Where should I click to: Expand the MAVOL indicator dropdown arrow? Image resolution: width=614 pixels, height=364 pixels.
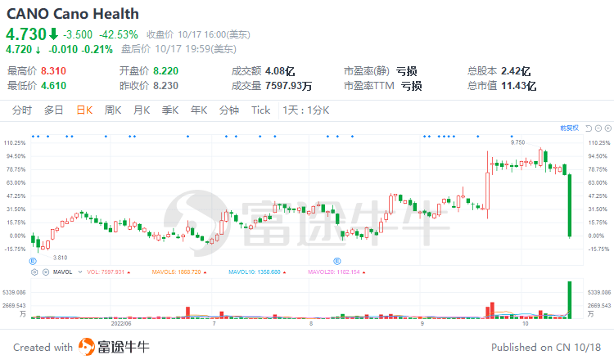click(x=80, y=272)
